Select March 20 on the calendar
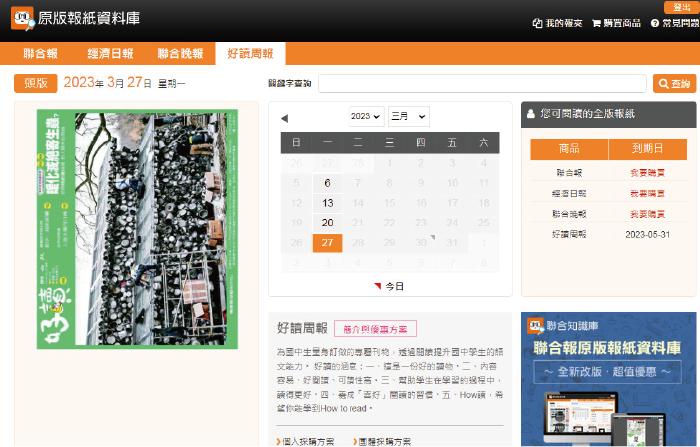The width and height of the screenshot is (700, 447). [x=327, y=223]
